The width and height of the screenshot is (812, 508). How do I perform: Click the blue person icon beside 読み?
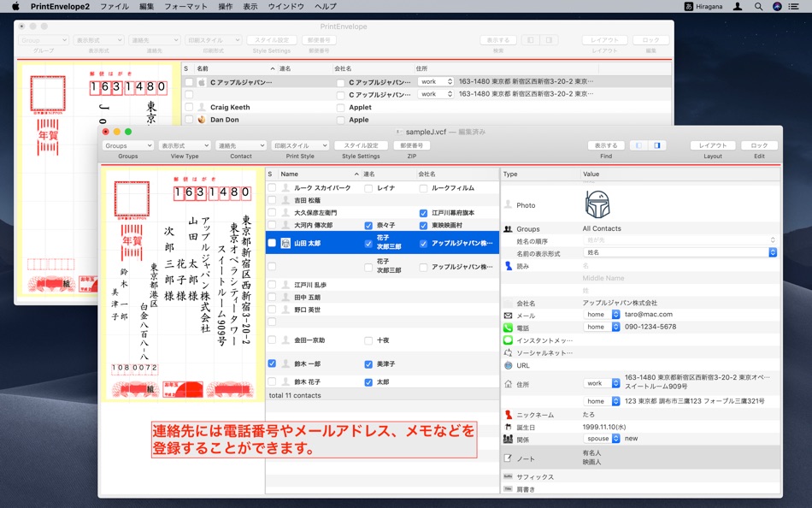pos(508,266)
